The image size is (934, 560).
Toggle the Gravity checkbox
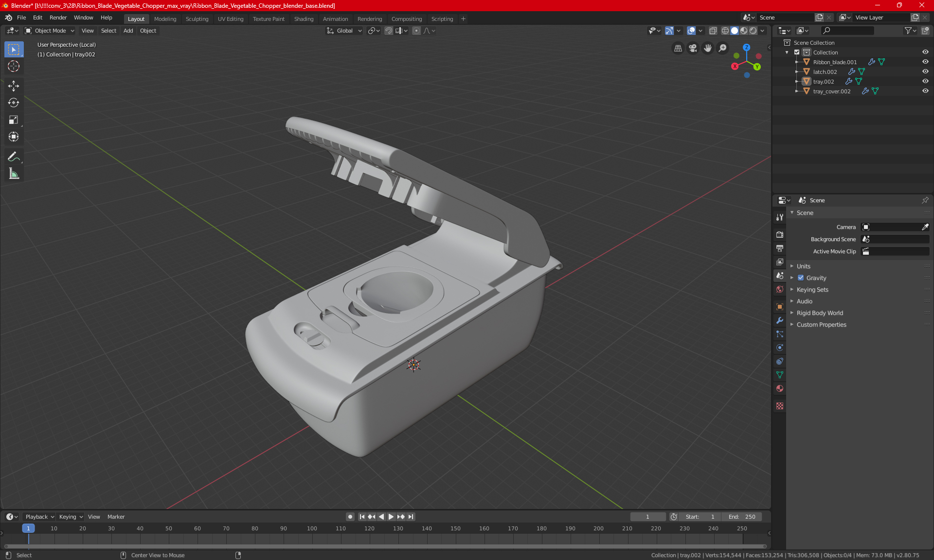pyautogui.click(x=801, y=278)
